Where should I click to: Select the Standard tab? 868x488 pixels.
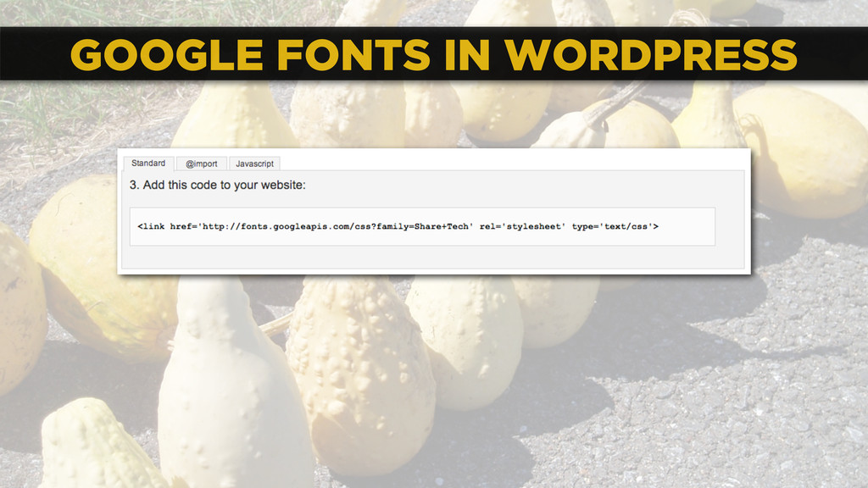[x=148, y=164]
